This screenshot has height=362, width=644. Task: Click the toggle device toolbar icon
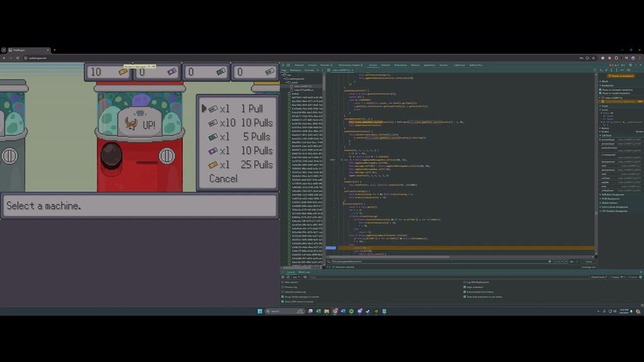point(287,65)
